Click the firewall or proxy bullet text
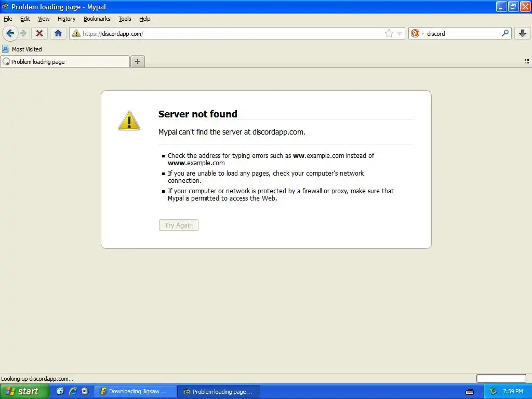The height and width of the screenshot is (399, 532). pos(281,194)
